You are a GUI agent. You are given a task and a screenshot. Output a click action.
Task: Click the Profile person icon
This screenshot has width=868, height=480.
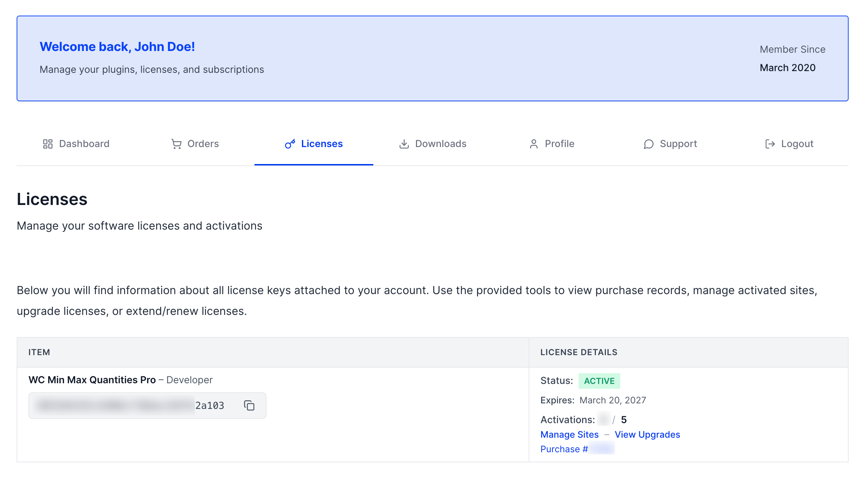click(533, 144)
